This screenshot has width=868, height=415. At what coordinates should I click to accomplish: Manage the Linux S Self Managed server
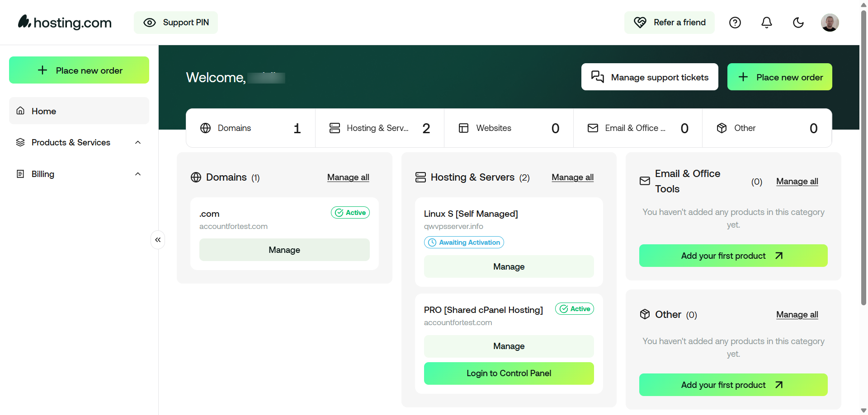pyautogui.click(x=509, y=266)
